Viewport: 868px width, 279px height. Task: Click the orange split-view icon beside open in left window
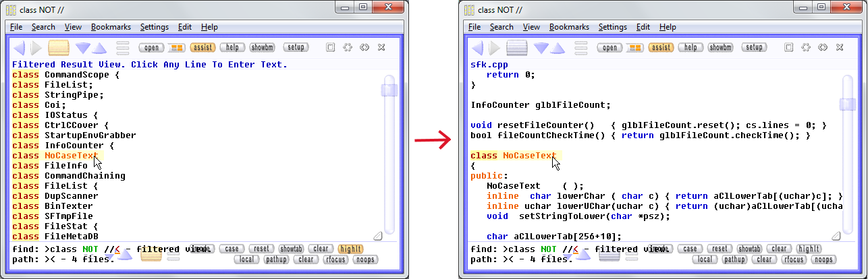[x=176, y=48]
